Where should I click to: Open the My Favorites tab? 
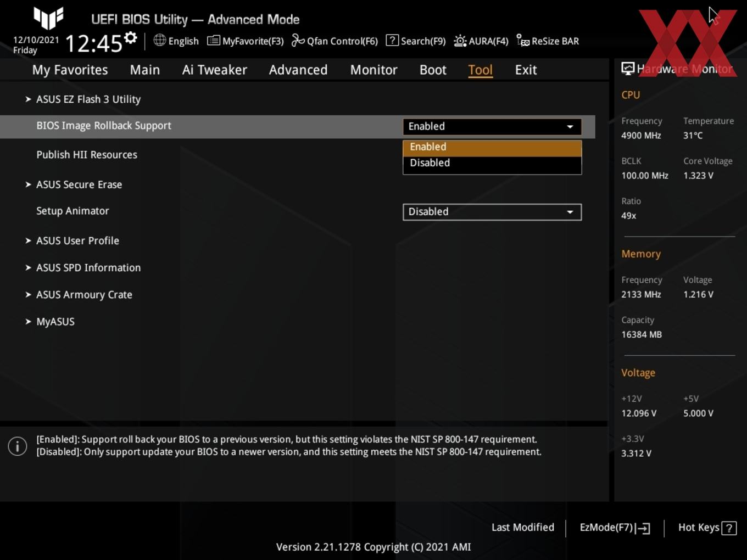pyautogui.click(x=70, y=70)
